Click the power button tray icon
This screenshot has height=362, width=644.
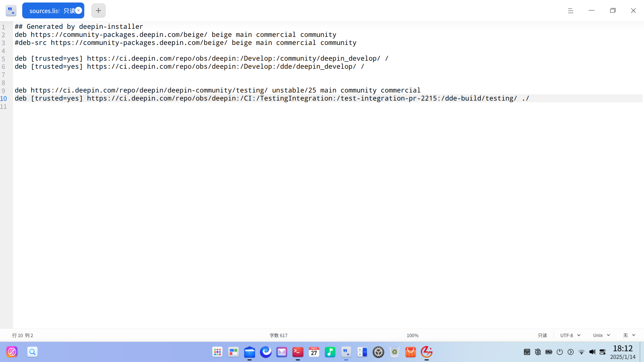point(560,352)
